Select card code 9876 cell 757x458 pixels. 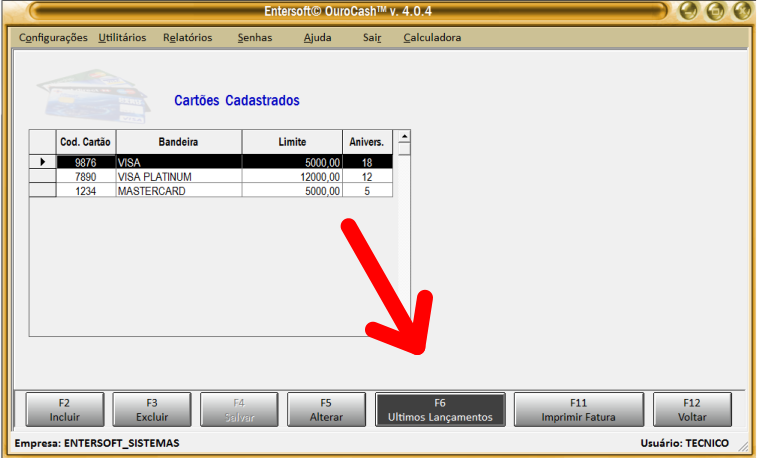click(x=86, y=162)
